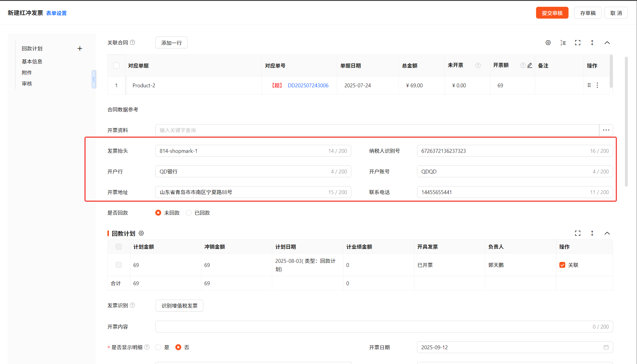Open the DD202507243006 order link

tap(308, 85)
